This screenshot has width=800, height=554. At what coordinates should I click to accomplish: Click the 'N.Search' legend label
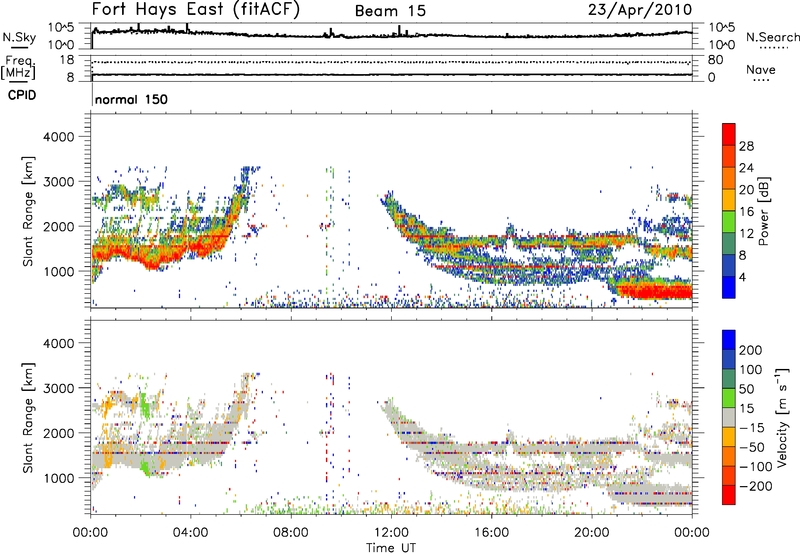[772, 37]
